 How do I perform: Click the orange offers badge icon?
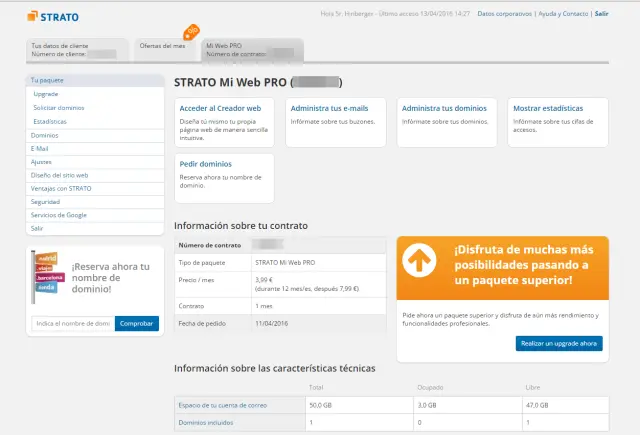[192, 32]
